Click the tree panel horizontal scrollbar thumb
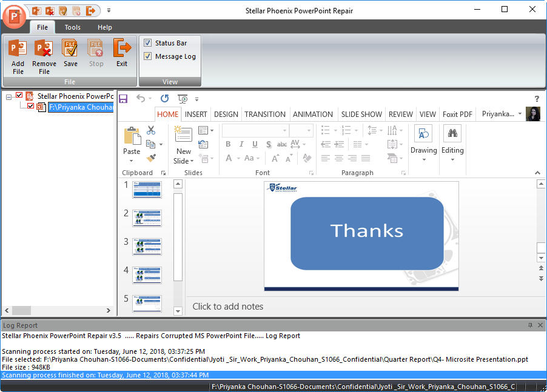The width and height of the screenshot is (547, 392). [22, 310]
